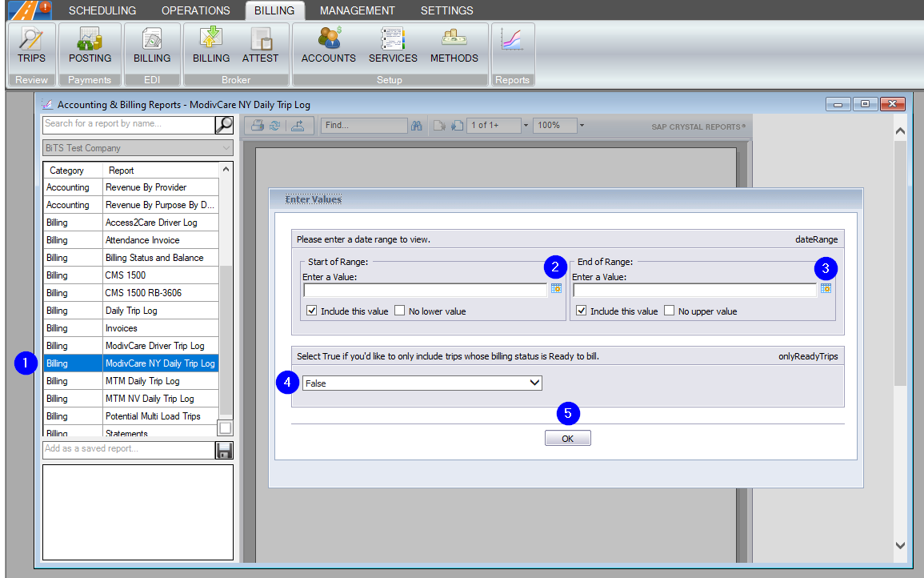Image resolution: width=924 pixels, height=578 pixels.
Task: Enable the No lower value checkbox
Action: click(399, 311)
